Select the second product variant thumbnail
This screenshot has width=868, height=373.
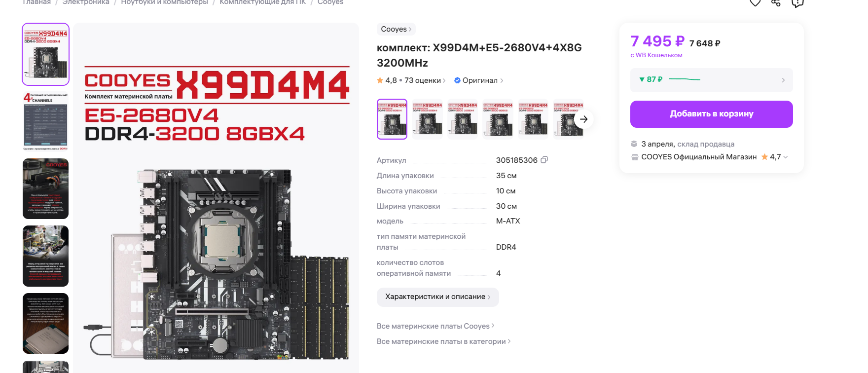point(427,119)
